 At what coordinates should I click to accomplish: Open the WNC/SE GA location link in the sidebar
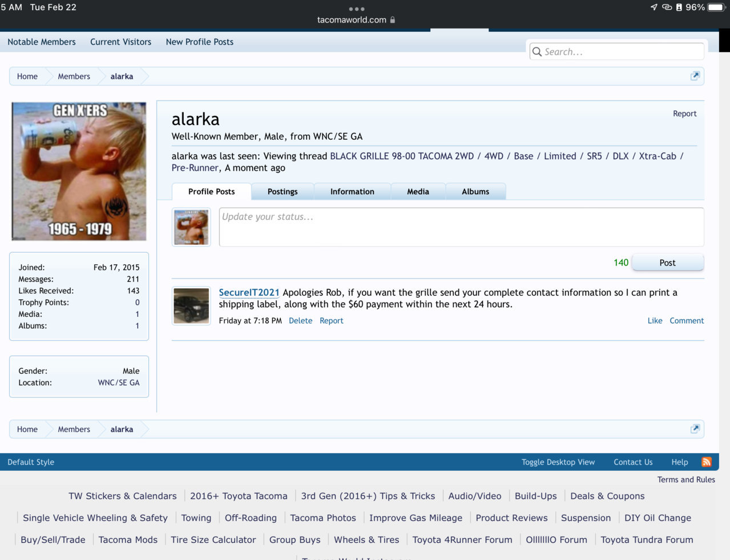pos(119,382)
